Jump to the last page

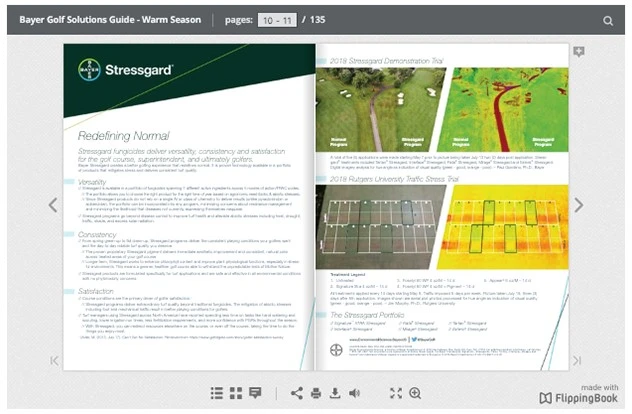(578, 361)
